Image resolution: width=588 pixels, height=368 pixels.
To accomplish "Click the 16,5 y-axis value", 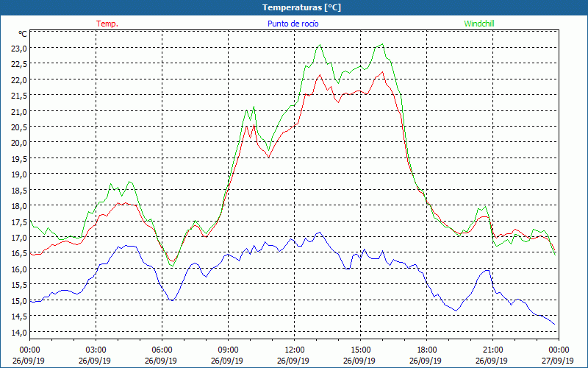I will 19,254.
